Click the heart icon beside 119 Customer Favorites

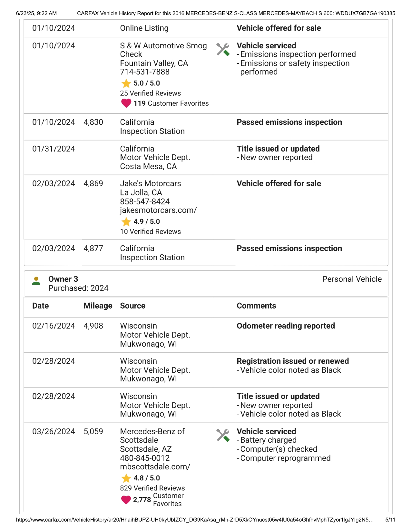coord(126,103)
